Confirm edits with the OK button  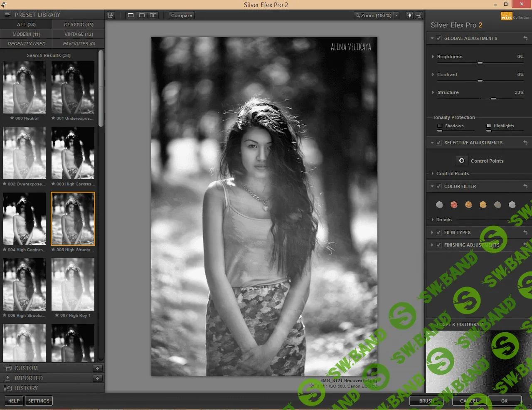[x=504, y=401]
